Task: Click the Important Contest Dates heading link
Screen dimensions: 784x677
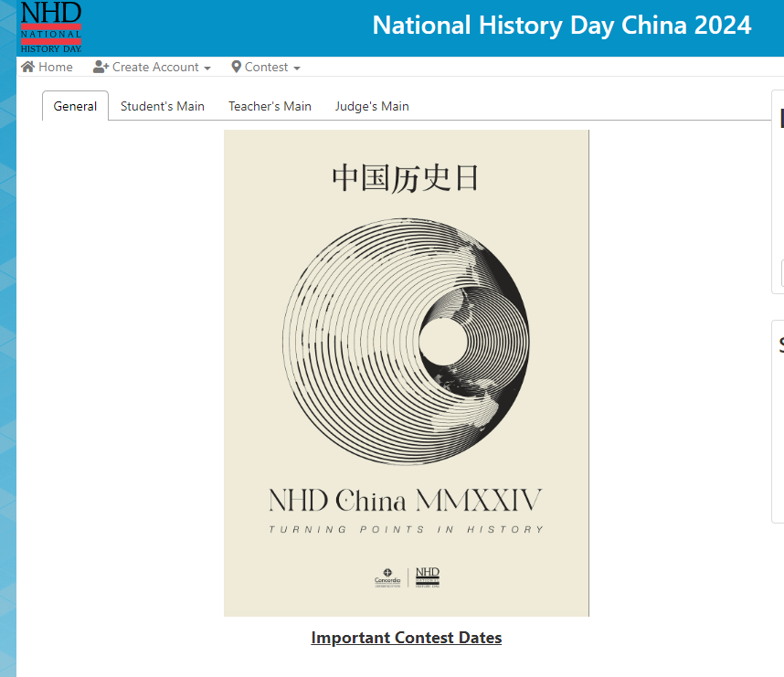Action: tap(407, 638)
